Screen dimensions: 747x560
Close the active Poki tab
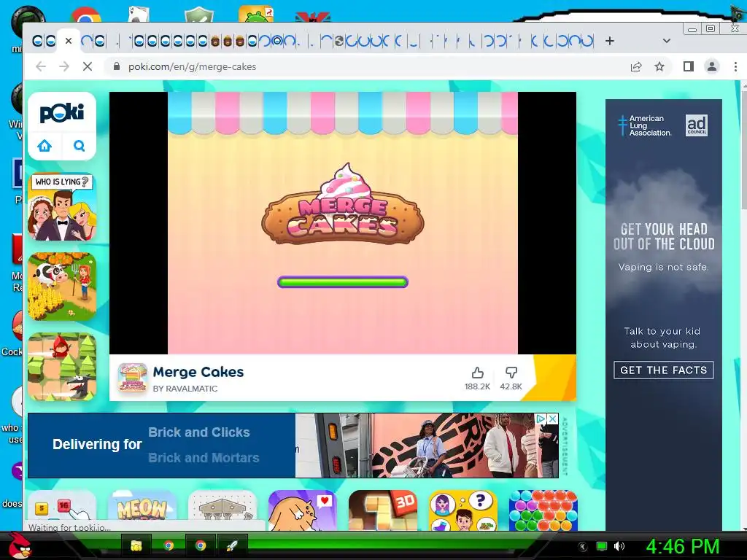click(69, 41)
